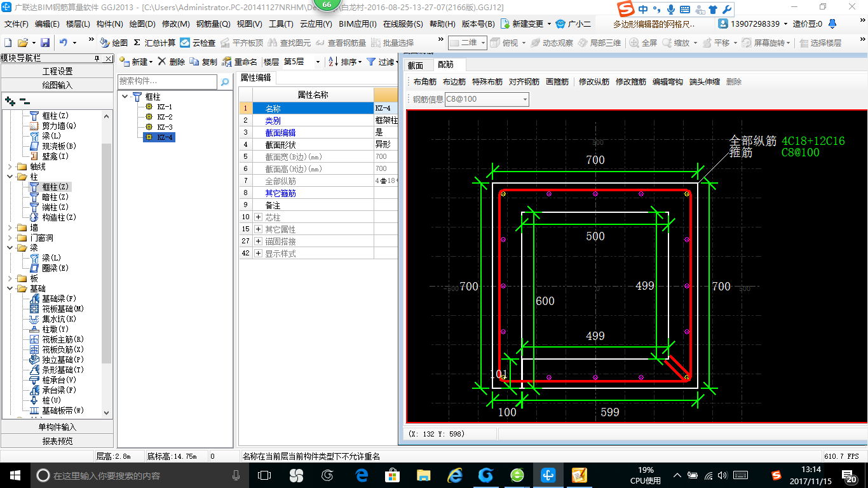868x488 pixels.
Task: Close the 模块导航栏 panel
Action: (108, 58)
